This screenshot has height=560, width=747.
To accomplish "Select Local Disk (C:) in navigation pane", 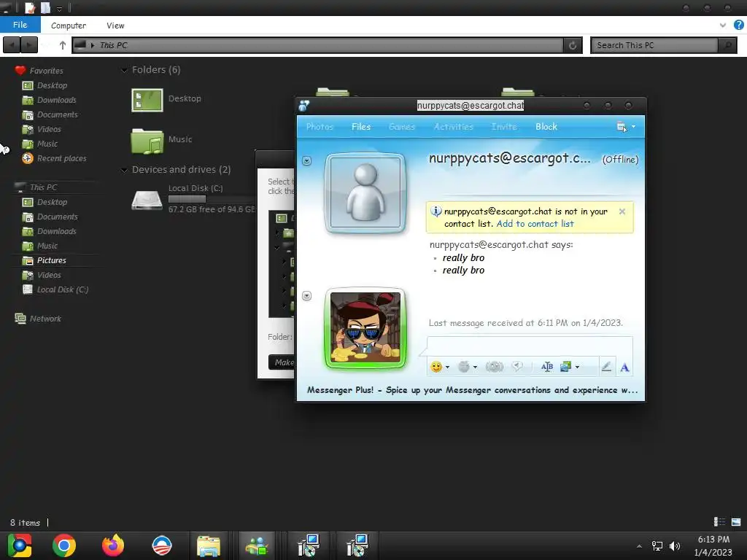I will click(63, 289).
